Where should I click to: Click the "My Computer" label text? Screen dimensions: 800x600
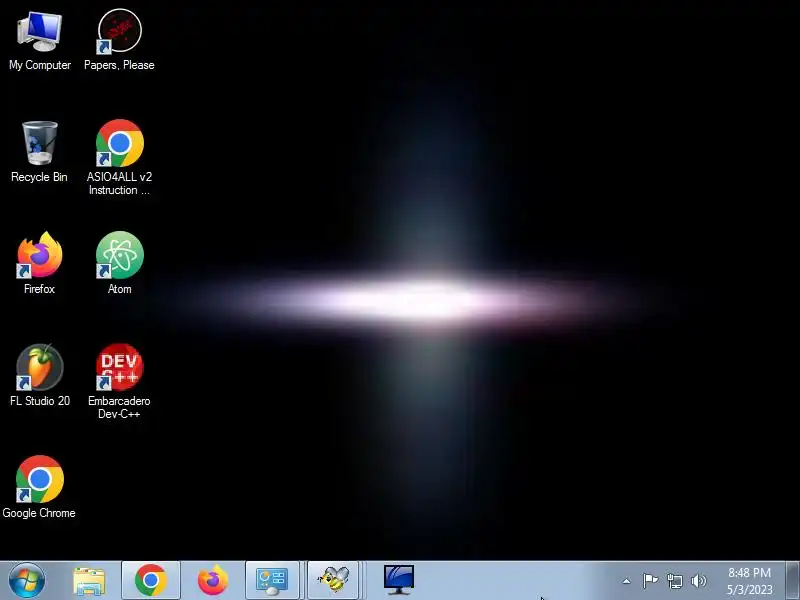click(40, 65)
